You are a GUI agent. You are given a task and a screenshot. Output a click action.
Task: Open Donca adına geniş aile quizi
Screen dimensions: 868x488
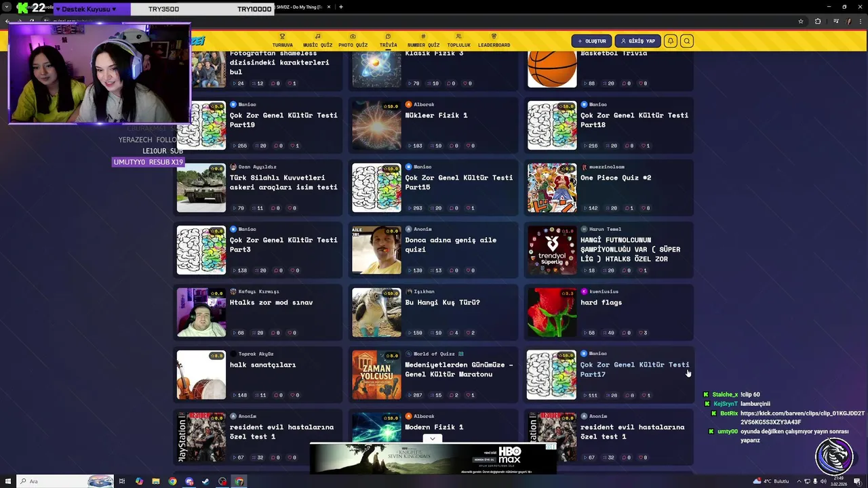[450, 245]
